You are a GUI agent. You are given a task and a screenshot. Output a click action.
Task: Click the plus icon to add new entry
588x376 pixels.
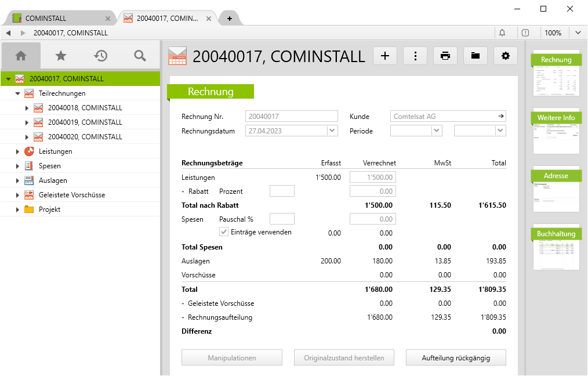click(x=385, y=56)
